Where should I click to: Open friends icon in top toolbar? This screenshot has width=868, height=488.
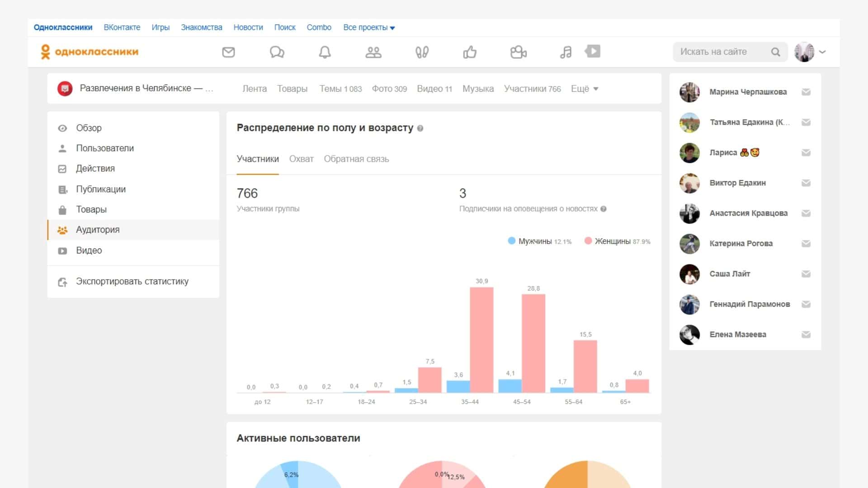pyautogui.click(x=373, y=52)
